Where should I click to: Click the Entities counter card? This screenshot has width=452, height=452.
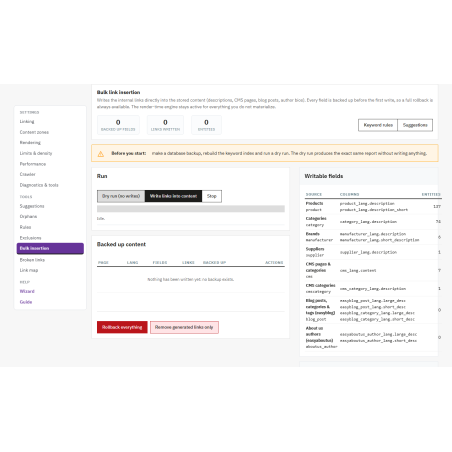pos(206,125)
